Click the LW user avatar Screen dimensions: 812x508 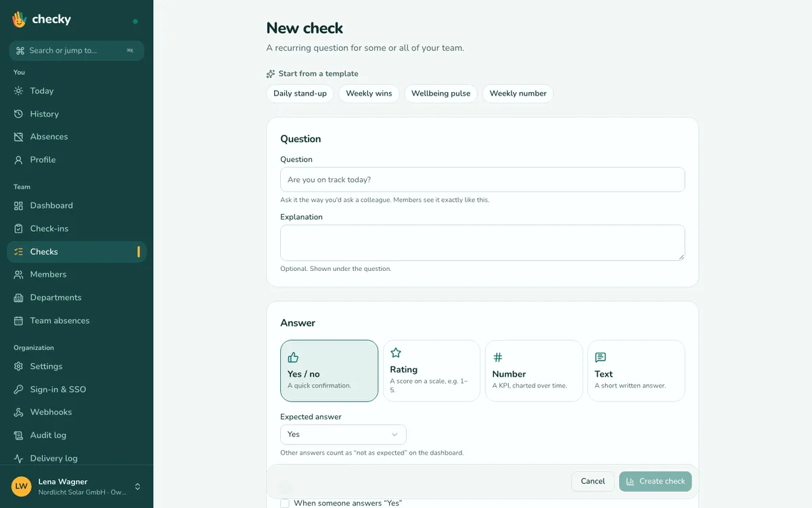pyautogui.click(x=22, y=486)
